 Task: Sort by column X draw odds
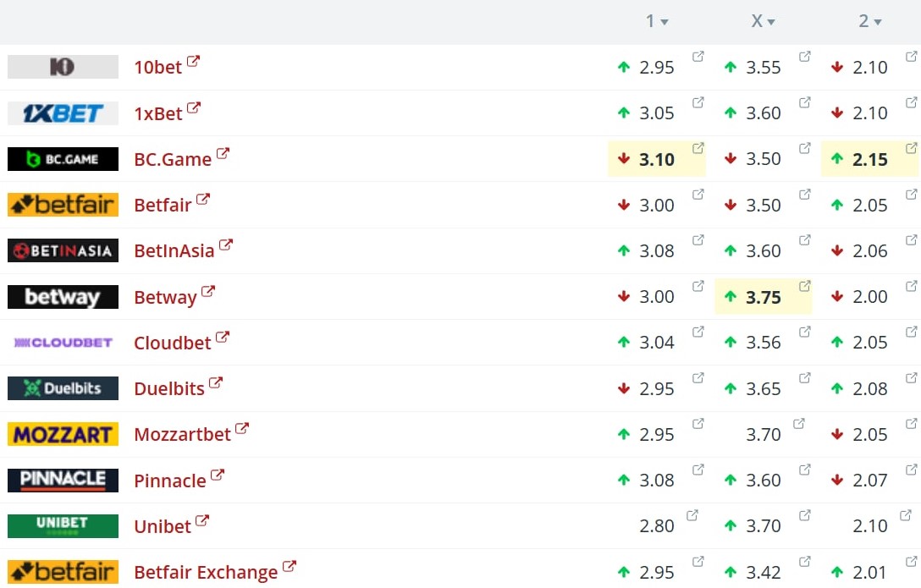coord(763,21)
